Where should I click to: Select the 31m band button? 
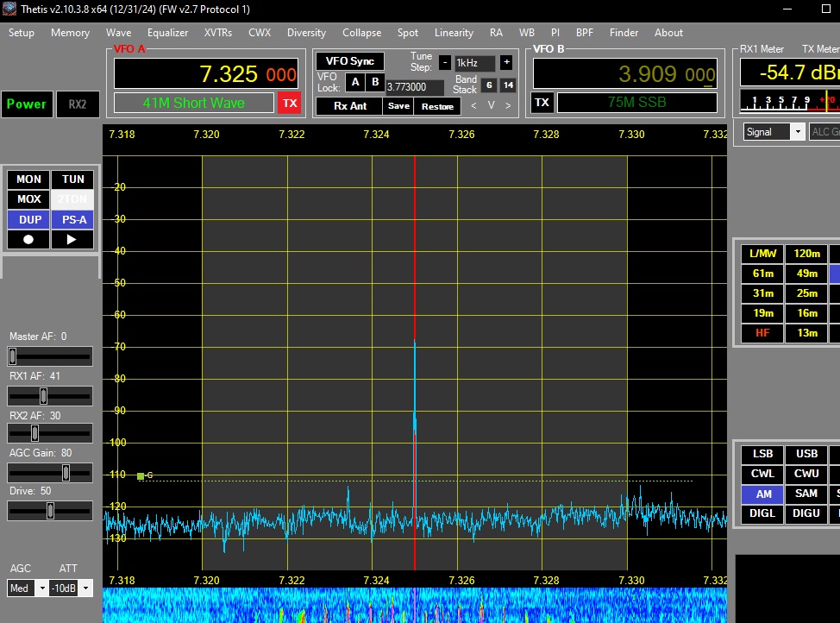(762, 293)
